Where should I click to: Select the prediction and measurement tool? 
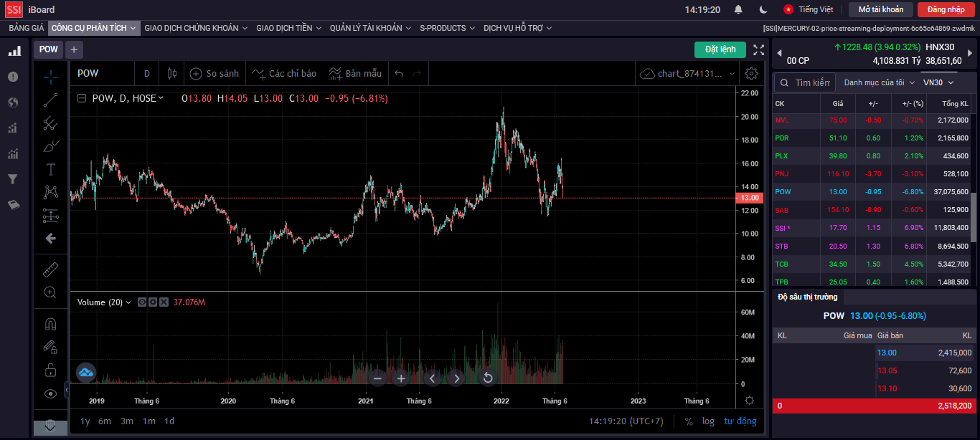point(50,215)
